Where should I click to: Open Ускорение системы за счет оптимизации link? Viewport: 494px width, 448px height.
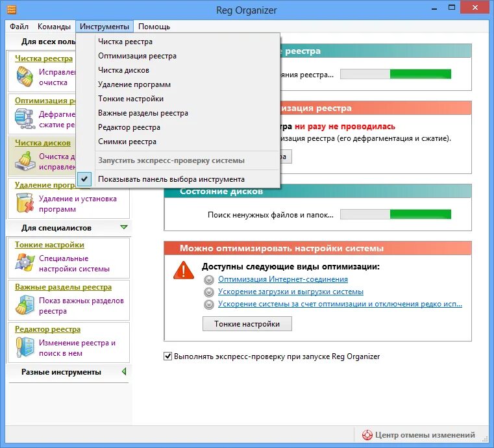click(340, 304)
